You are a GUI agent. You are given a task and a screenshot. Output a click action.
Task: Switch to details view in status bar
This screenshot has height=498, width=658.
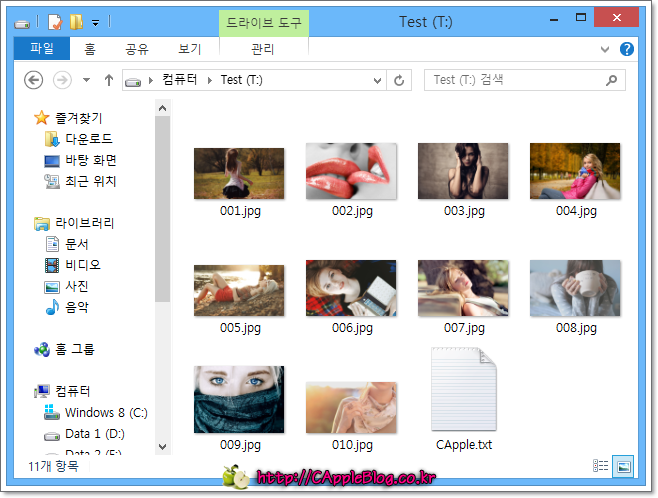point(601,466)
